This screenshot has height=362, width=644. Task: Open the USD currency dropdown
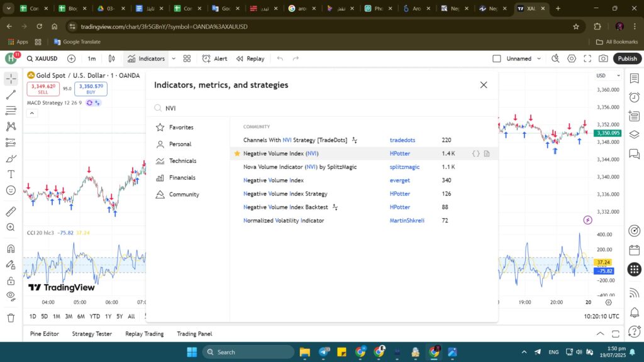(608, 75)
